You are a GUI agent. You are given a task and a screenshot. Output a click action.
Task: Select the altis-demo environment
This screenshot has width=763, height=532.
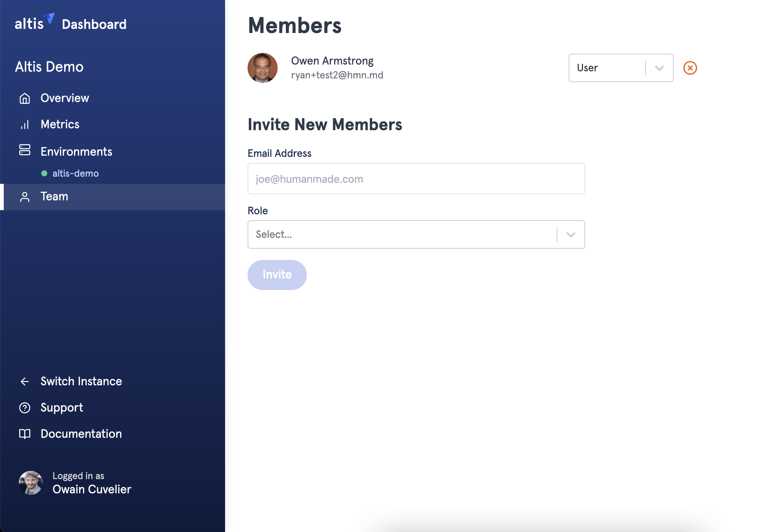tap(75, 173)
